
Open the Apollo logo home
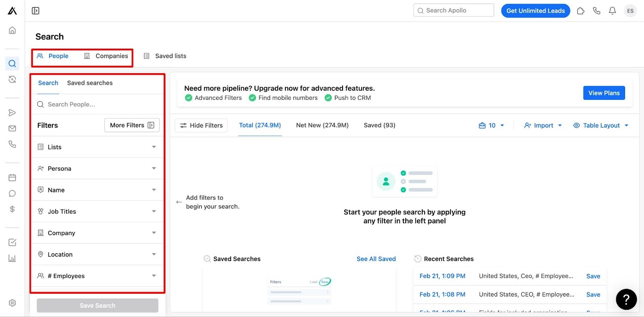point(12,10)
